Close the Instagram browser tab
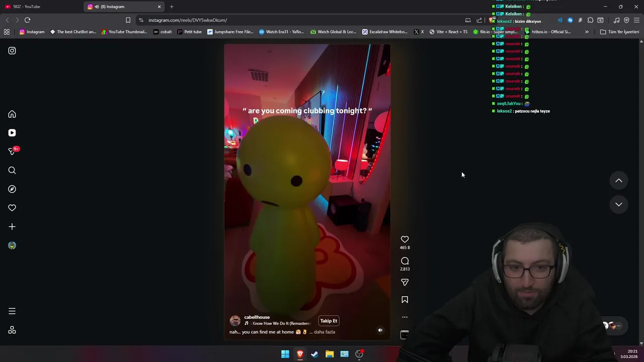 coord(159,7)
